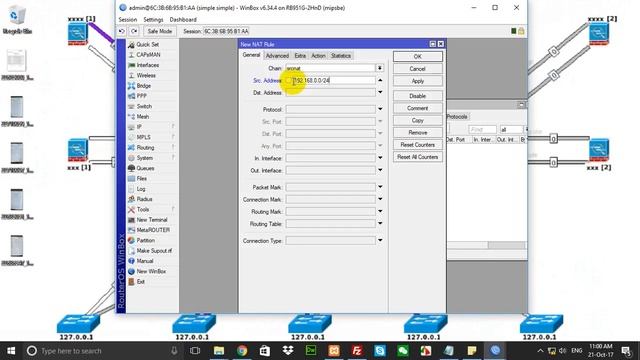Expand MPLS submenu in sidebar
640x360 pixels.
[173, 137]
